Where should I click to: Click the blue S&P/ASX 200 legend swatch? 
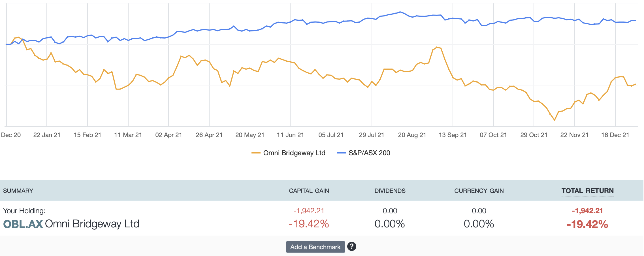coord(341,153)
